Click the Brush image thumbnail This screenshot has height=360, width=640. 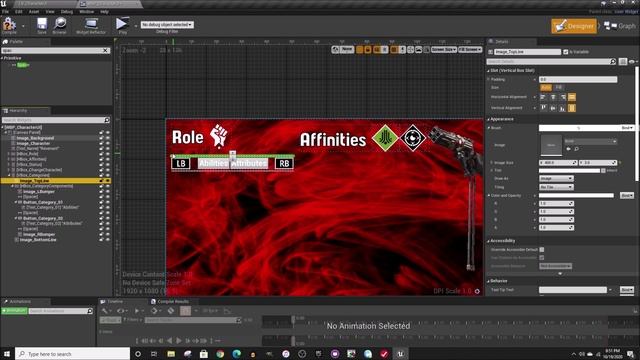pyautogui.click(x=551, y=145)
